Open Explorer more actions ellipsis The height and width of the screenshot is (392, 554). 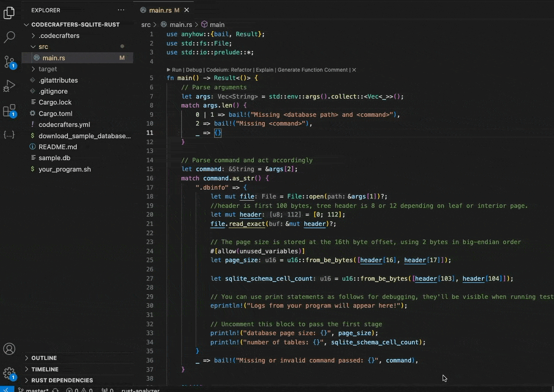(x=121, y=10)
